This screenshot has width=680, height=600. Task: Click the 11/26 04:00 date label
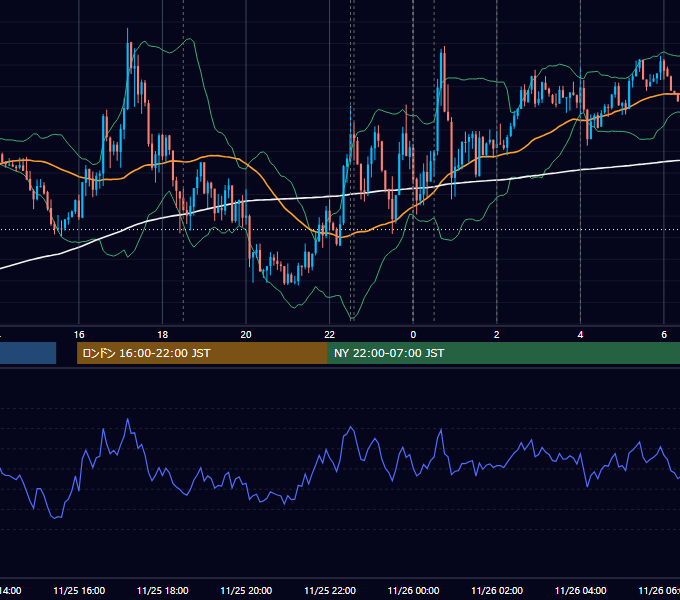point(581,590)
